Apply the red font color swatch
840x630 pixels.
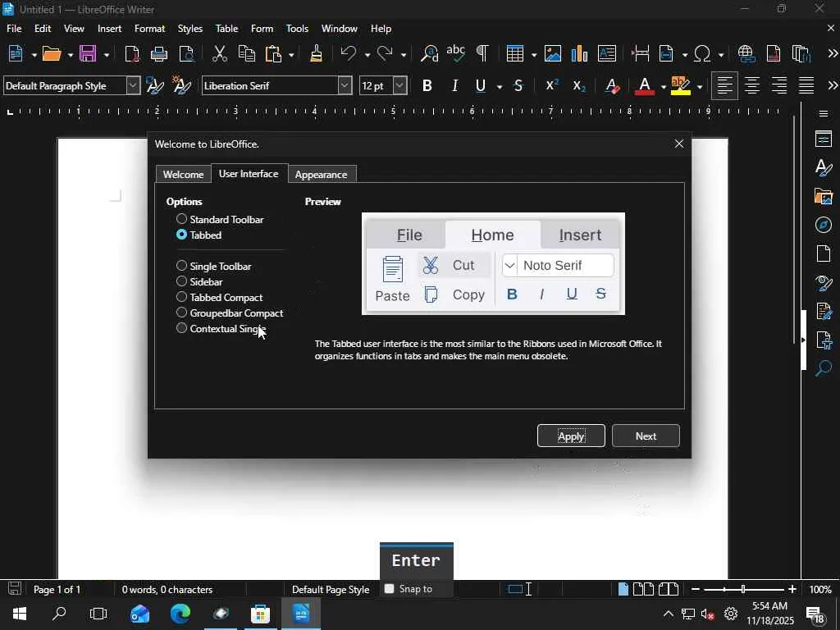point(645,85)
